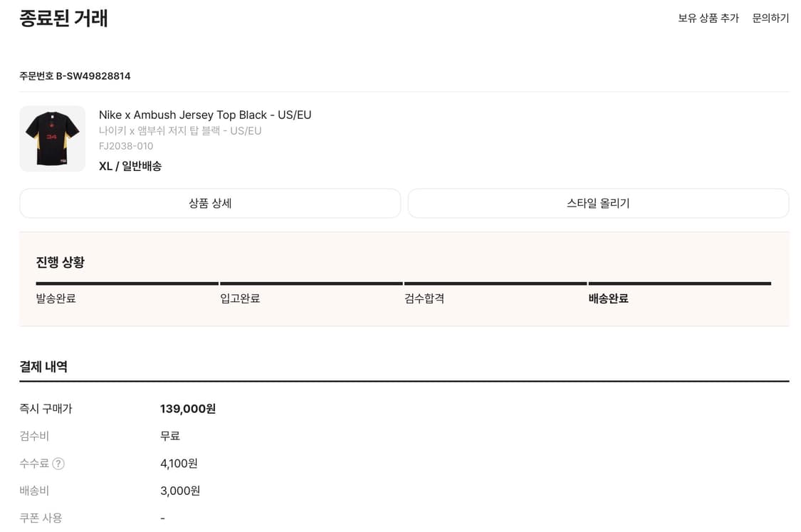Select the 검수합격 stage on the progress bar
This screenshot has height=532, width=801.
point(424,298)
